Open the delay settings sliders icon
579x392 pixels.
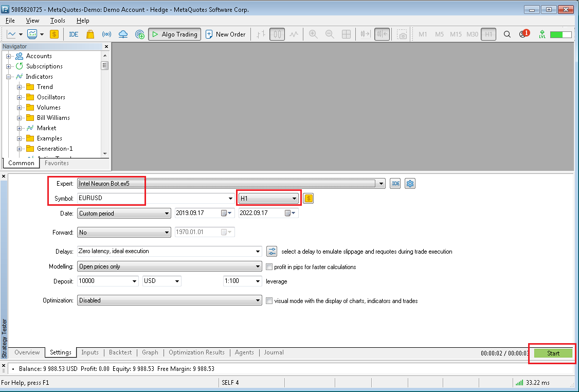point(272,252)
